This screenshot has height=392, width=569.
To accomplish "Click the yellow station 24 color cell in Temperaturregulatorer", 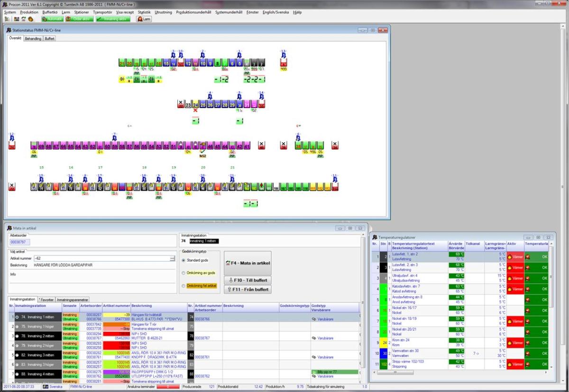I will tap(384, 343).
